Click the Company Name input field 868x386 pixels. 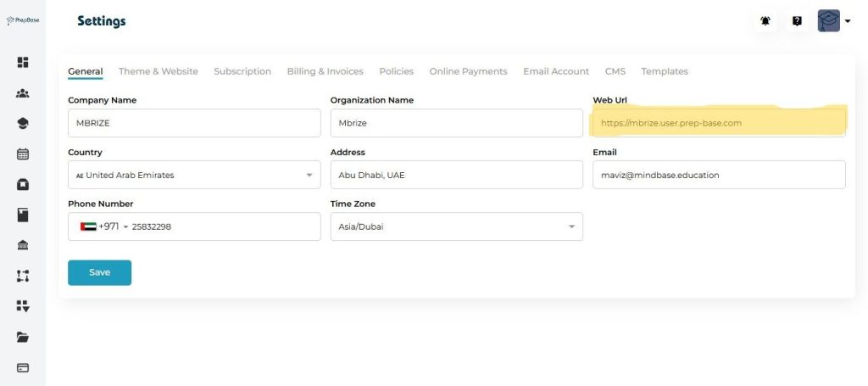193,123
